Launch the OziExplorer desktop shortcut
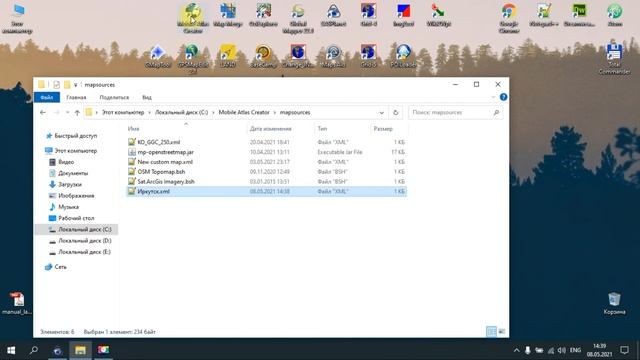The image size is (640, 360). 263,16
